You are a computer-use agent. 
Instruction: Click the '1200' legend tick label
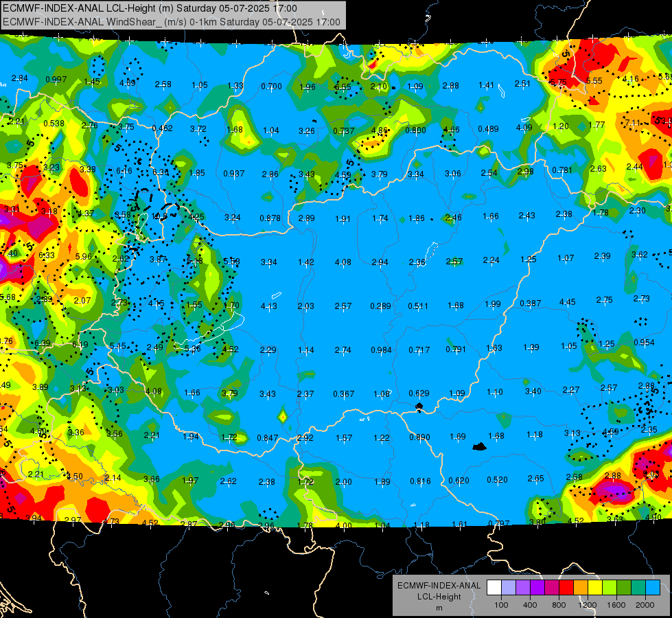point(588,605)
